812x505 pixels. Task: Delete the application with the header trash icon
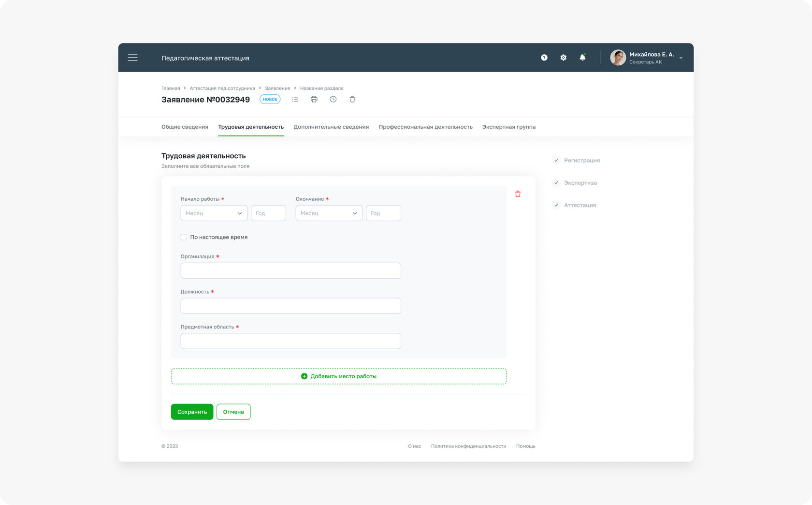pos(352,99)
